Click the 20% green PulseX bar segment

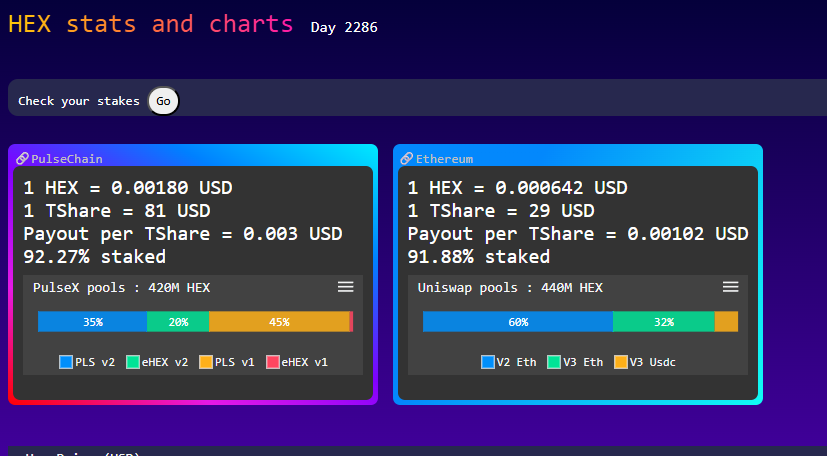[178, 322]
